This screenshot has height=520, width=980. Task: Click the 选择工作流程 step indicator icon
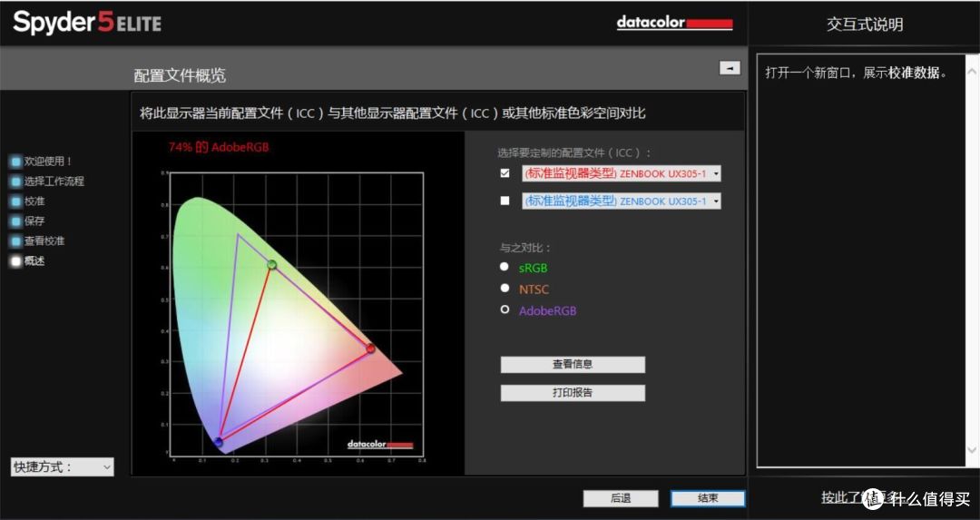pyautogui.click(x=16, y=182)
